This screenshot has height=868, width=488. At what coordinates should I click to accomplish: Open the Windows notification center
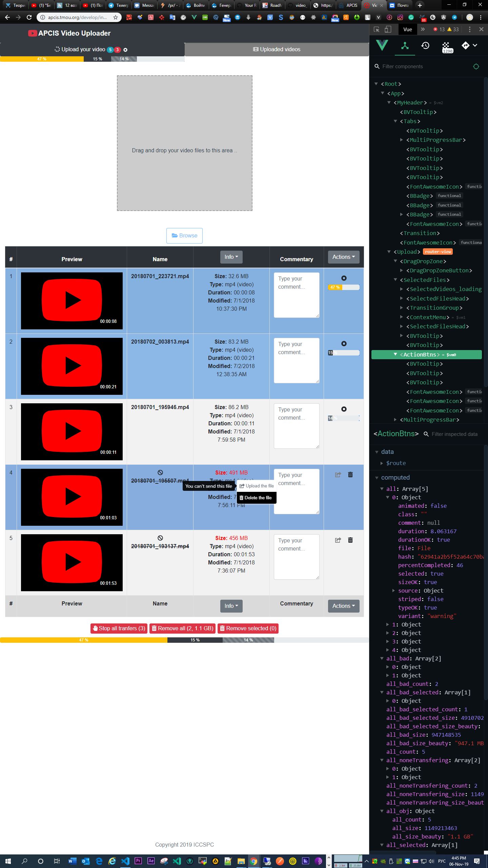click(x=477, y=861)
